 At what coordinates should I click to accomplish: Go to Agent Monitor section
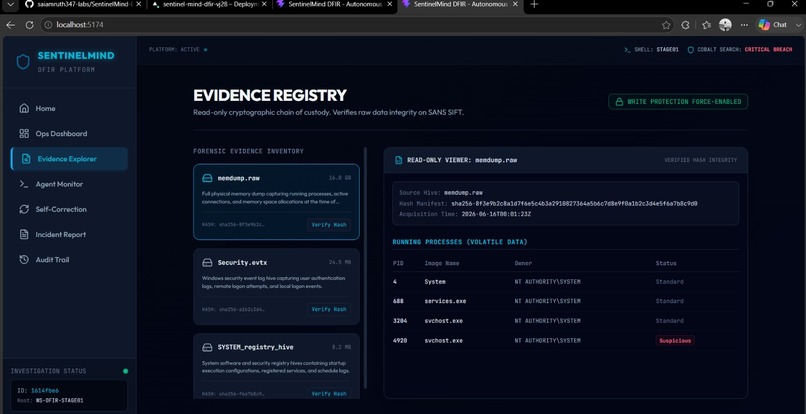69,184
